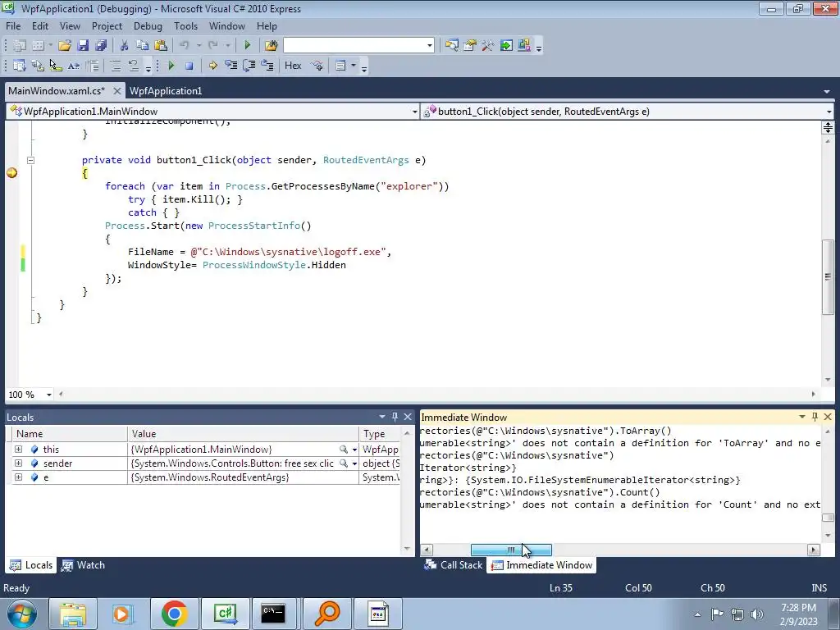The width and height of the screenshot is (840, 630).
Task: Click the volume speaker icon in system tray
Action: pos(757,614)
